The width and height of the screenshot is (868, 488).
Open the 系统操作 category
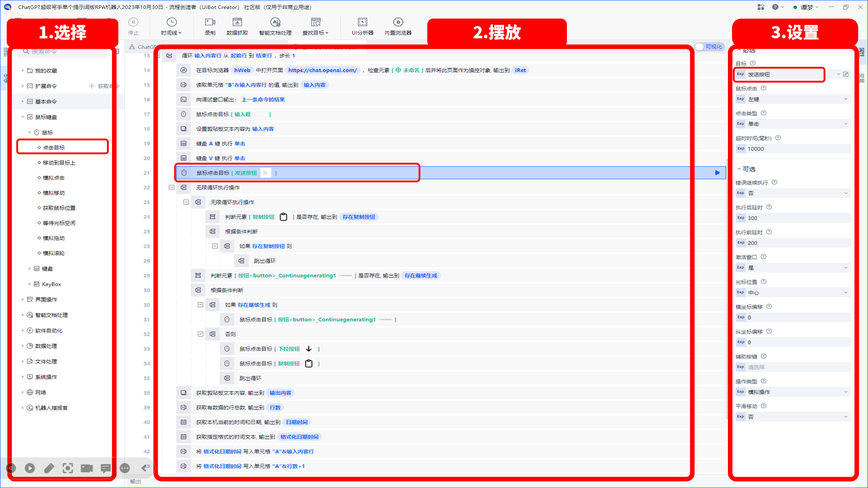[46, 377]
